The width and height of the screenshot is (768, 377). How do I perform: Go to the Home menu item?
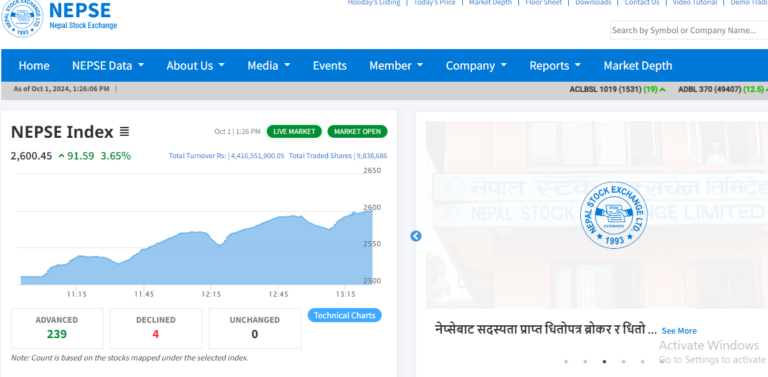coord(34,66)
